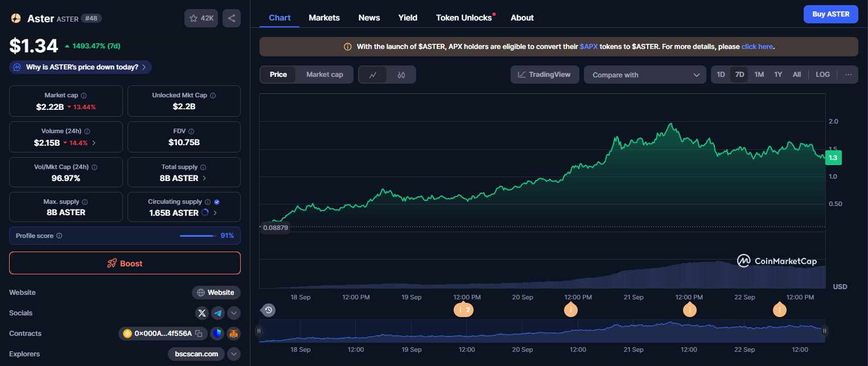Viewport: 868px width, 366px height.
Task: Click the Profile score info icon
Action: 59,236
